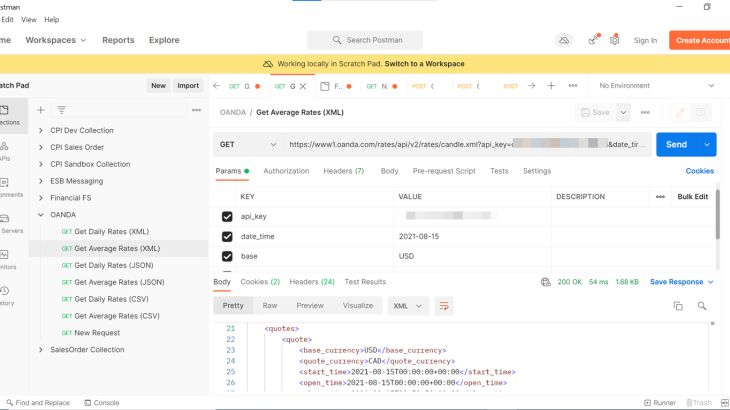
Task: Click the Send button
Action: 676,145
